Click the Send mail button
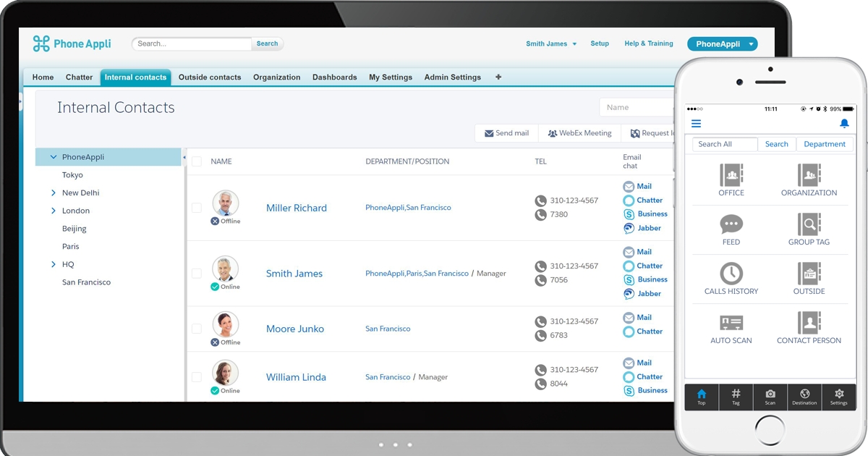 tap(506, 133)
